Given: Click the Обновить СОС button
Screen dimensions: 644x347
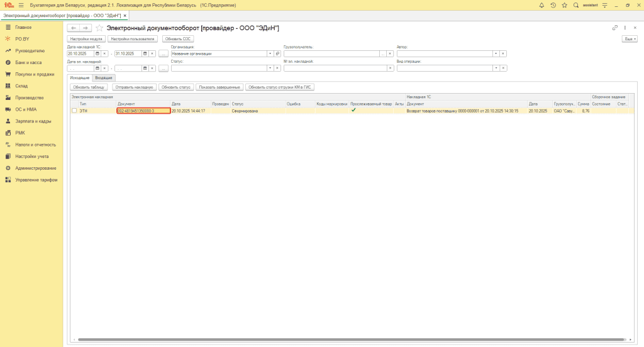Looking at the screenshot, I should tap(177, 39).
